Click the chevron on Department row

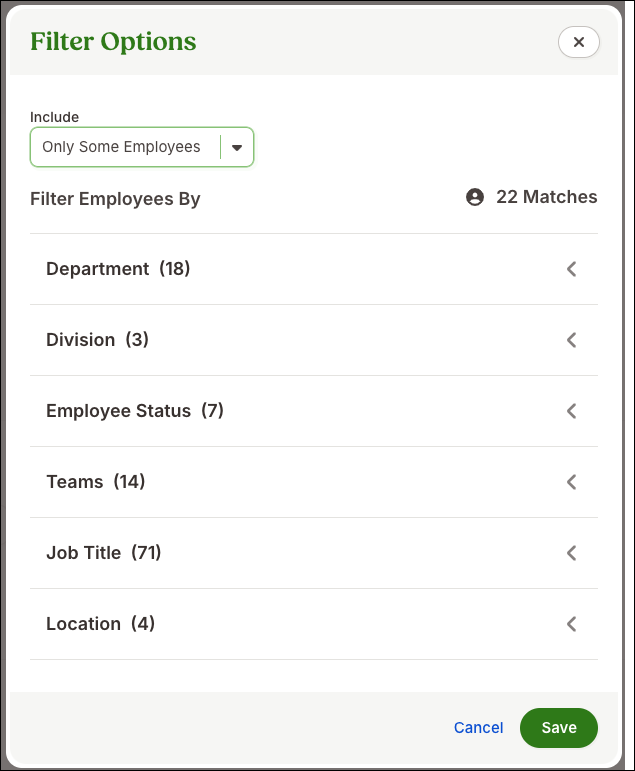coord(571,269)
